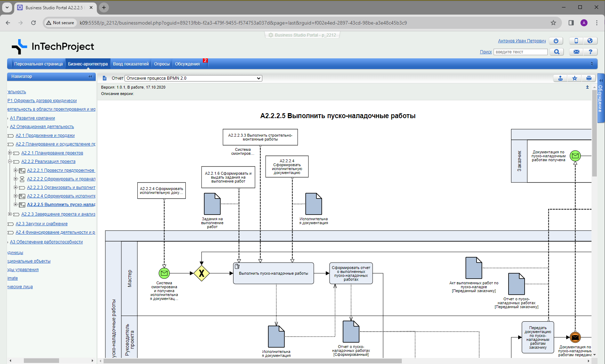The image size is (605, 364).
Task: Click the send-by-mail download icon
Action: [561, 78]
